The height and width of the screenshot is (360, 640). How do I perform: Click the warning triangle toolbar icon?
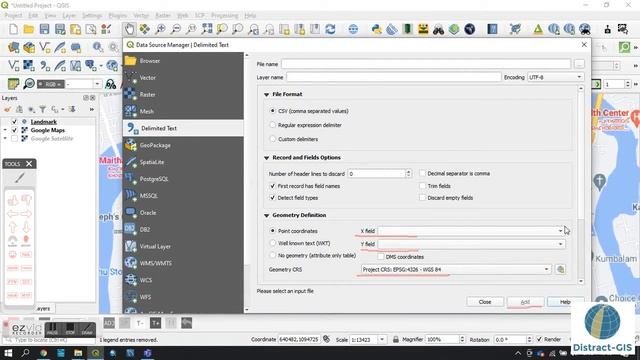(x=538, y=29)
